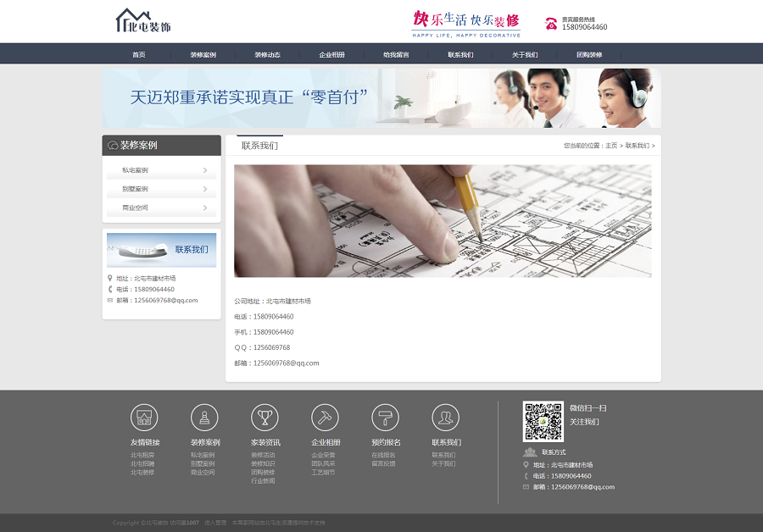Go to 给我留言 in the navigation menu

point(396,55)
